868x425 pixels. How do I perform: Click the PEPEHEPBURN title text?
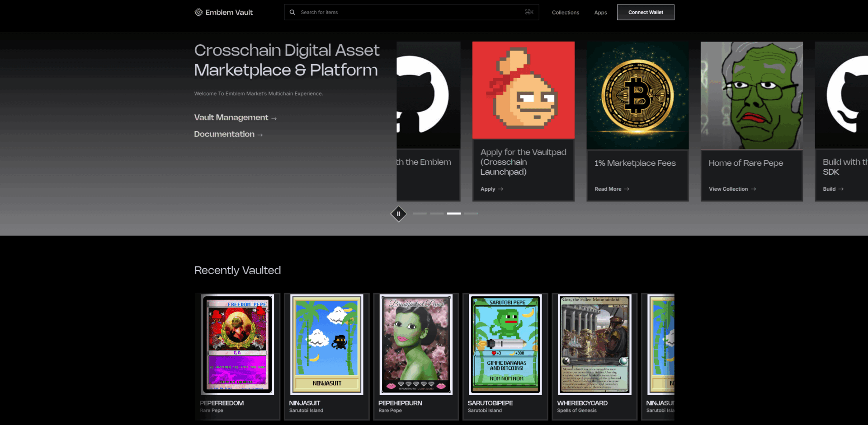[x=400, y=403]
